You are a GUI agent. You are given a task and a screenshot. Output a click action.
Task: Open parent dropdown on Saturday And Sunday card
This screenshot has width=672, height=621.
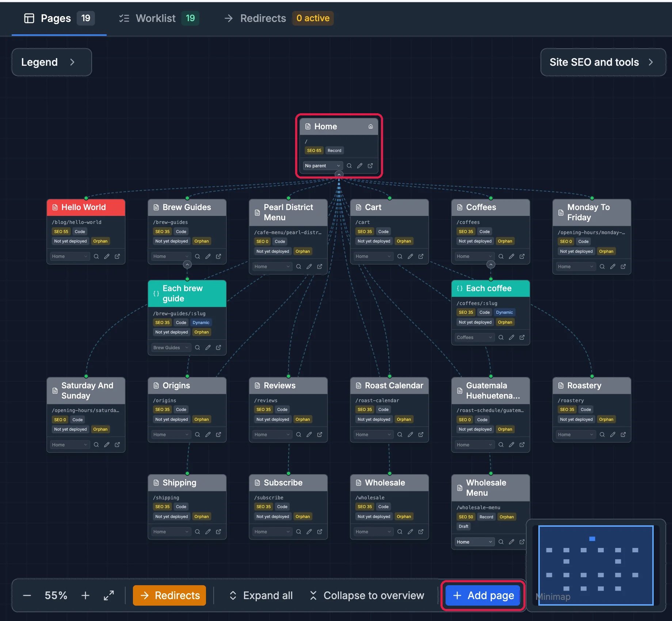69,445
